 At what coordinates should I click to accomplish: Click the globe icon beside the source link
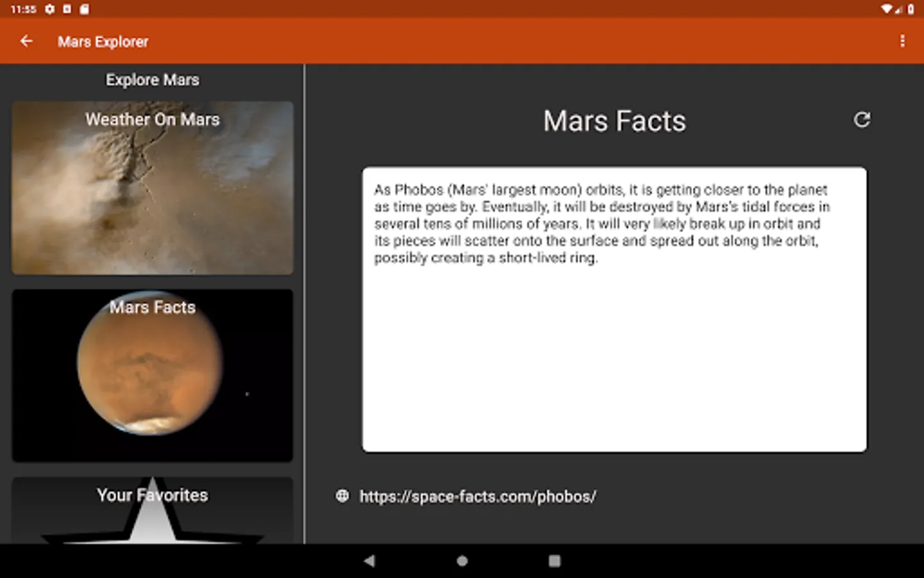(x=343, y=496)
